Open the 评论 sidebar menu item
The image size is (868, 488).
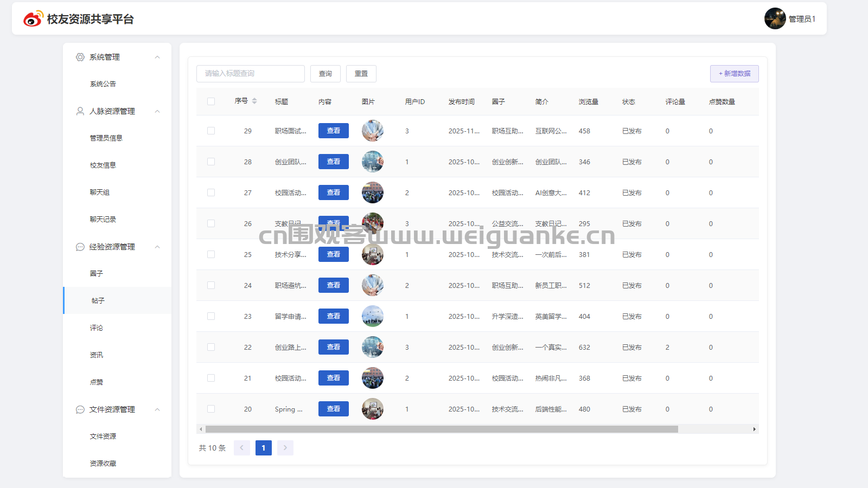coord(97,328)
